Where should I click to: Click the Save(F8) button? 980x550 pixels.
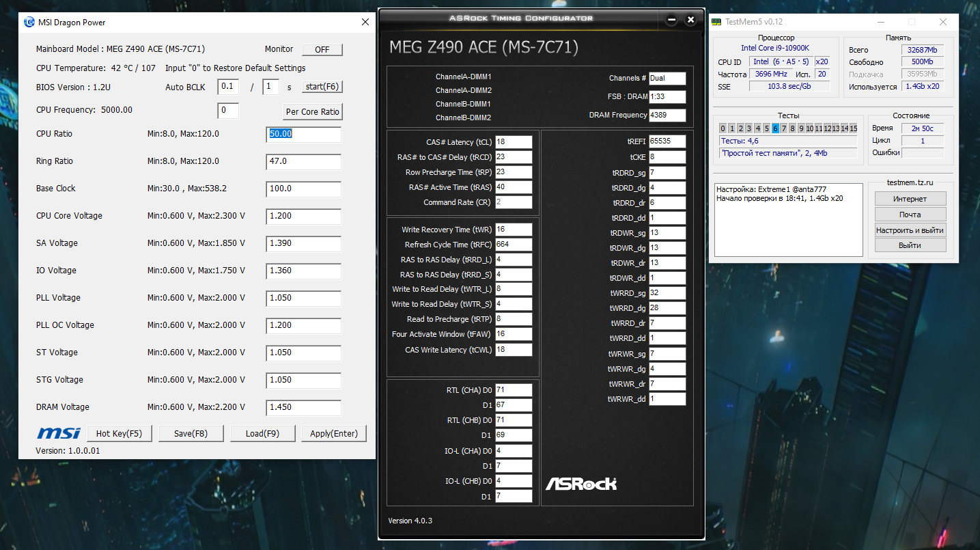(191, 433)
